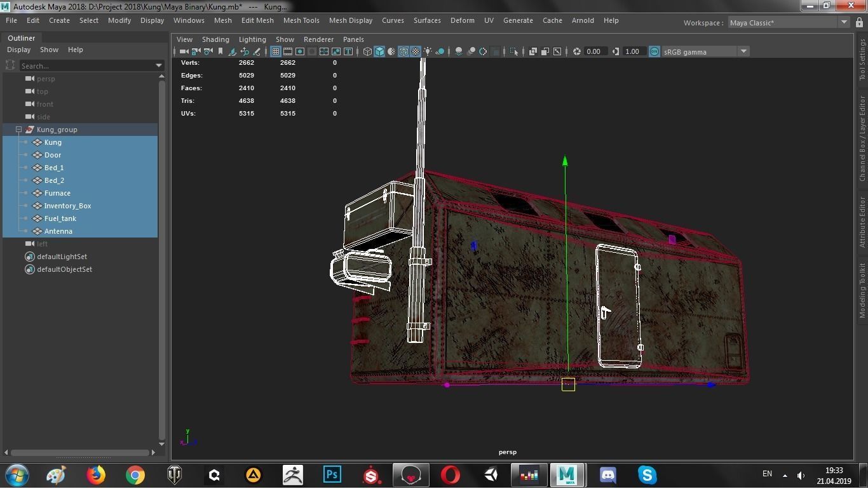Open the Mesh Tools menu
This screenshot has height=489, width=868.
pyautogui.click(x=301, y=20)
